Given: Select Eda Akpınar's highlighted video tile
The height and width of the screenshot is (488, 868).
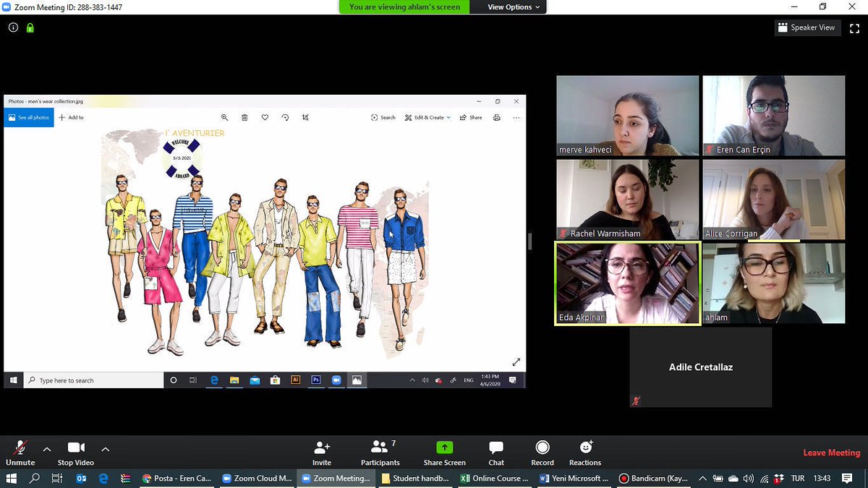Looking at the screenshot, I should click(628, 283).
